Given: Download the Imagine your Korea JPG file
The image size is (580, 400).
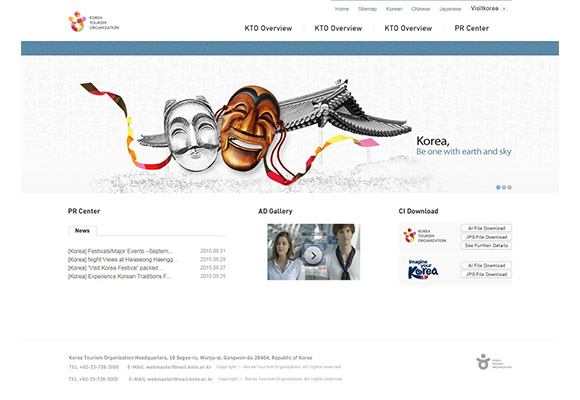Looking at the screenshot, I should [x=486, y=274].
